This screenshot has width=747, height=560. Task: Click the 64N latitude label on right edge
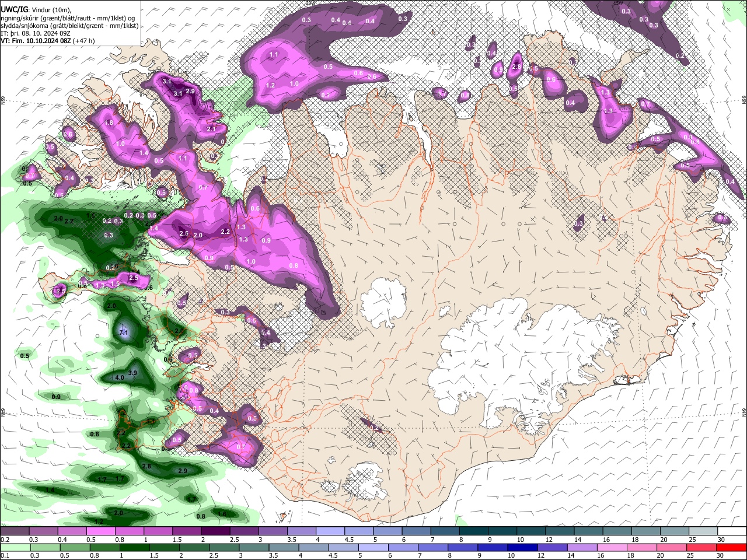click(743, 411)
